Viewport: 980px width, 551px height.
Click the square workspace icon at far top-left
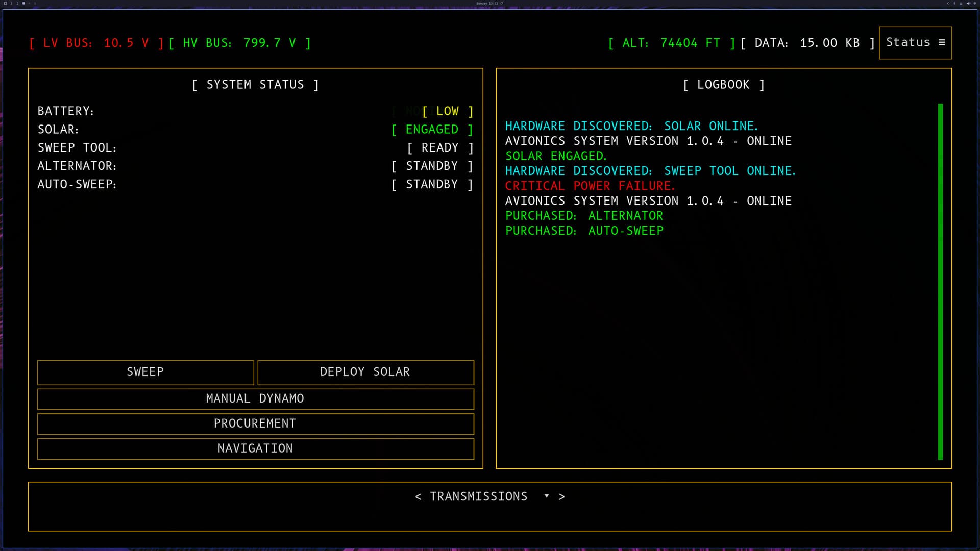pyautogui.click(x=5, y=3)
